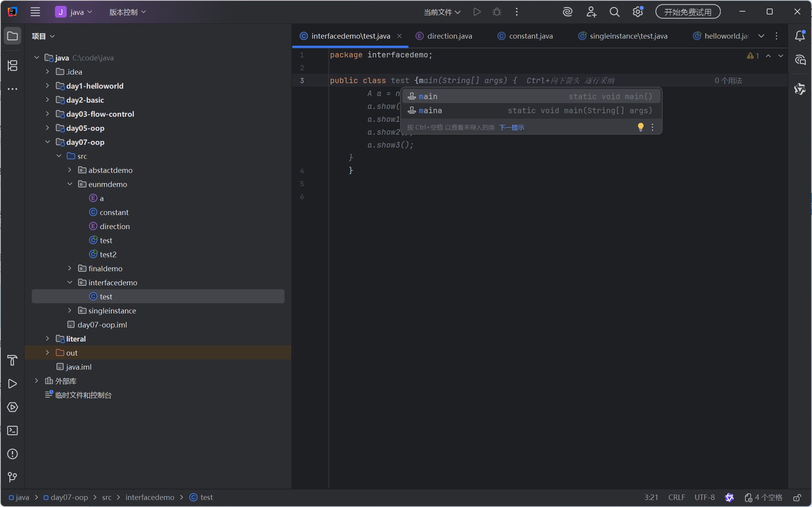This screenshot has width=812, height=507.
Task: Open the Git version control tool icon
Action: coord(12,477)
